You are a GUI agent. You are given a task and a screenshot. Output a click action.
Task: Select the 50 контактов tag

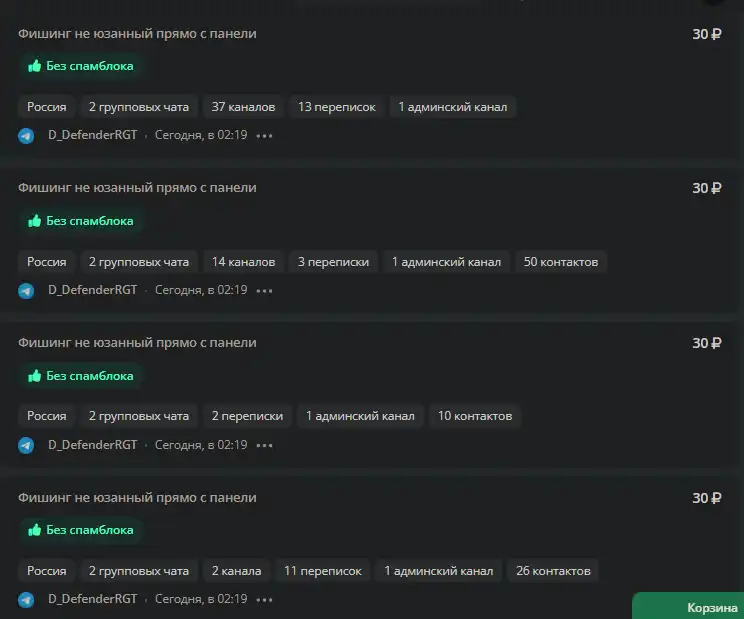click(x=561, y=262)
